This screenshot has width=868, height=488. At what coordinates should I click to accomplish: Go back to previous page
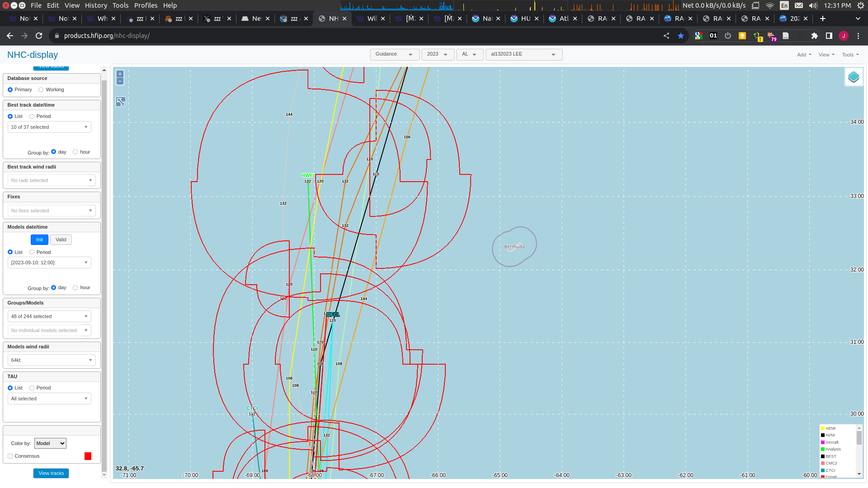click(10, 36)
